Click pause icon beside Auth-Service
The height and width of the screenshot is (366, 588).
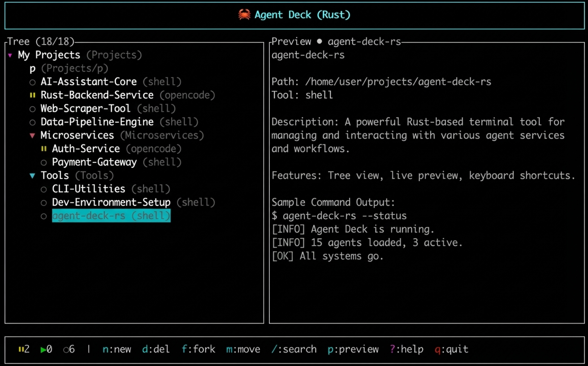pos(44,149)
